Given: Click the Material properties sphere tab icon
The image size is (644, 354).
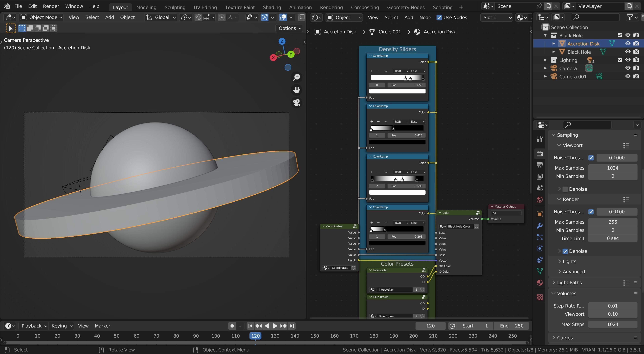Looking at the screenshot, I should coord(540,283).
